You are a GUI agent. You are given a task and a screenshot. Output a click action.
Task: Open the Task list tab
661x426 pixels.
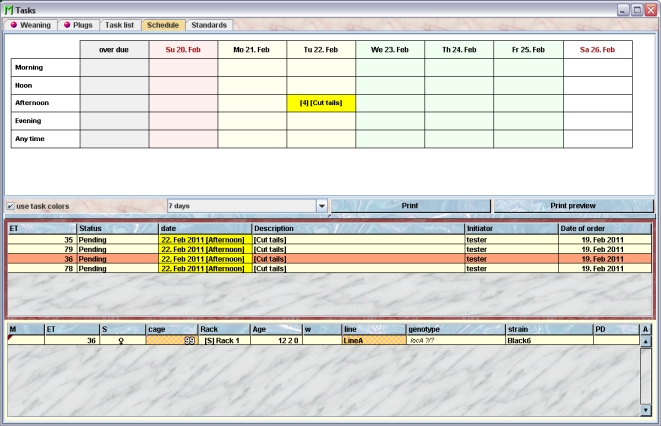tap(121, 25)
